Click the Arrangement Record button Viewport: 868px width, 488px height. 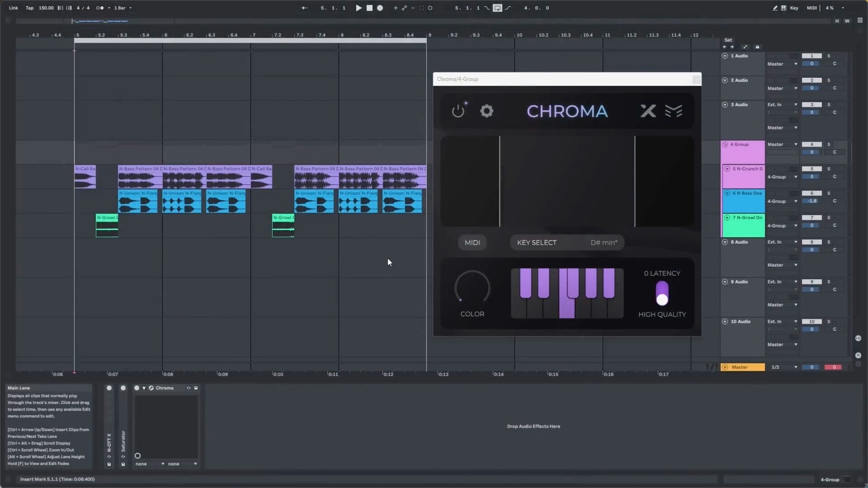pos(380,8)
